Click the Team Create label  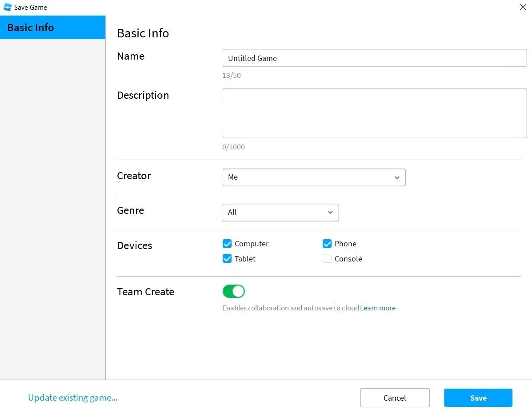pyautogui.click(x=145, y=292)
